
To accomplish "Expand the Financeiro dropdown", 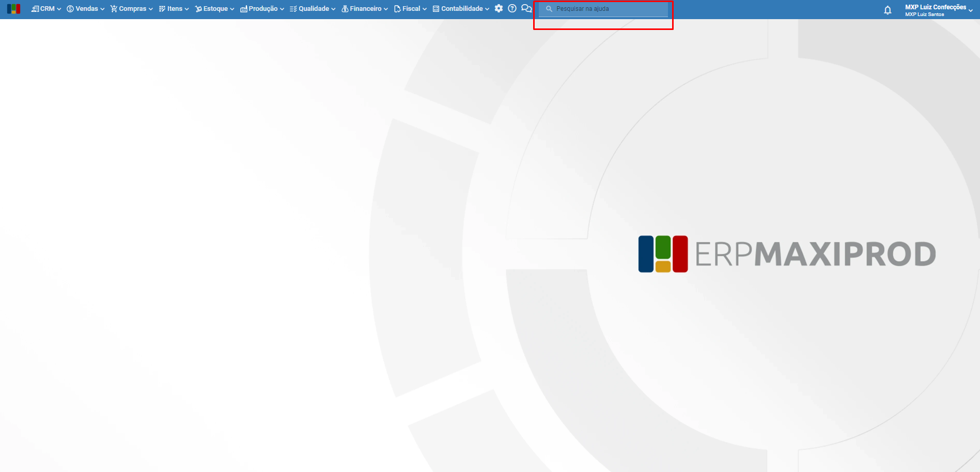I will click(365, 9).
